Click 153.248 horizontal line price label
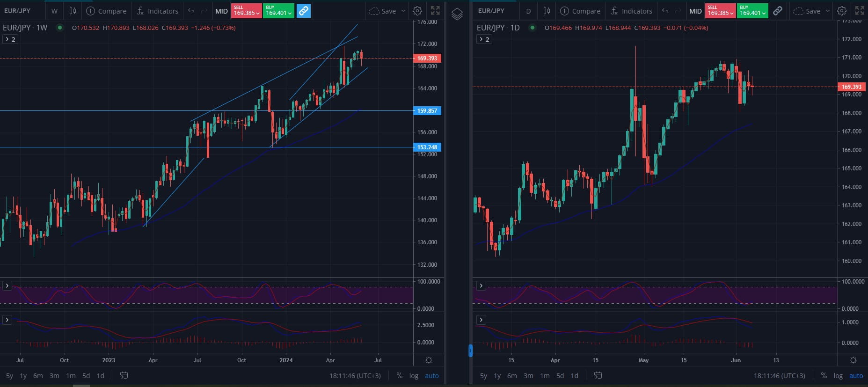868x387 pixels. click(427, 147)
